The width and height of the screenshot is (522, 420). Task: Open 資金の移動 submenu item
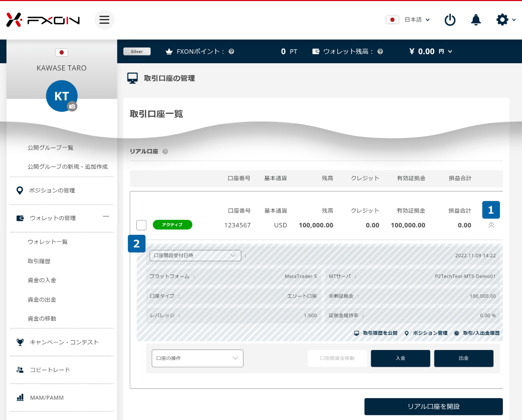(x=42, y=318)
